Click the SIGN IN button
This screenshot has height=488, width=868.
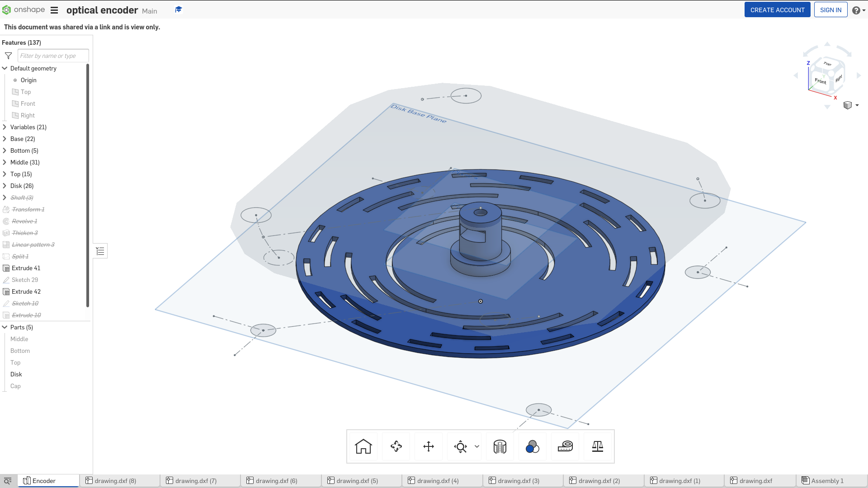pos(830,10)
